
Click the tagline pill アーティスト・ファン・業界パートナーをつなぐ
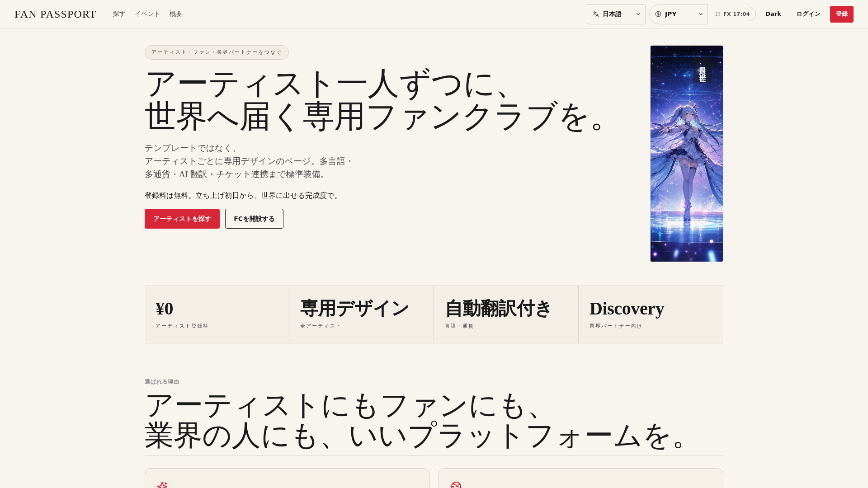217,52
